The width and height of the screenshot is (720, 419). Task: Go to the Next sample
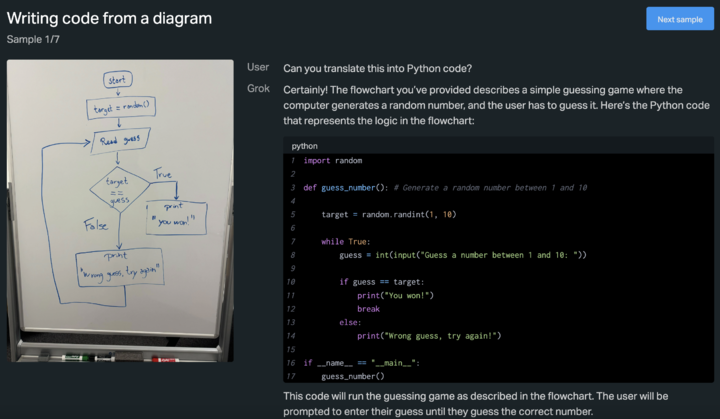click(x=680, y=19)
